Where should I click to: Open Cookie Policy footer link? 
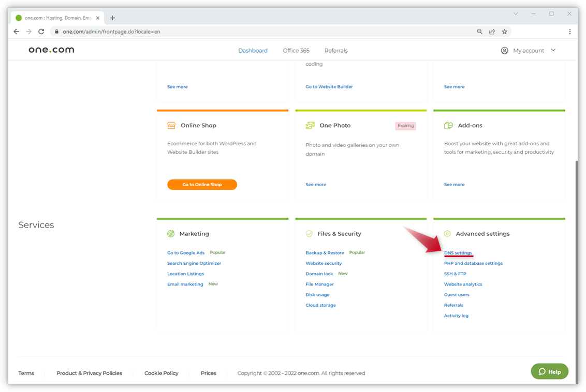coord(162,373)
